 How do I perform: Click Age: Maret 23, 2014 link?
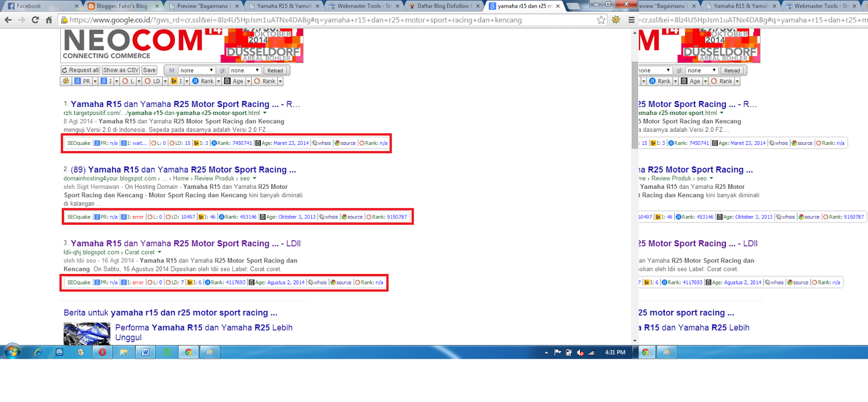282,143
